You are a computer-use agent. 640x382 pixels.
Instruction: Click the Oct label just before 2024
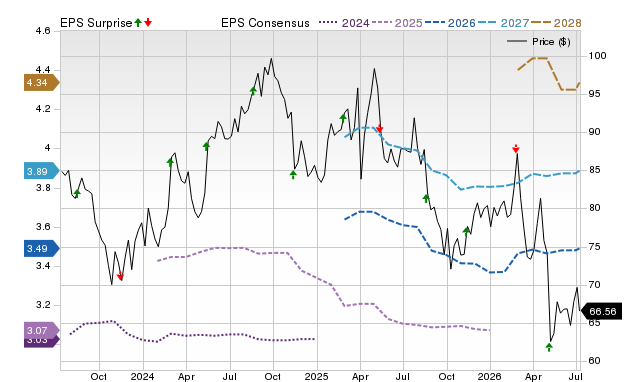tap(99, 376)
